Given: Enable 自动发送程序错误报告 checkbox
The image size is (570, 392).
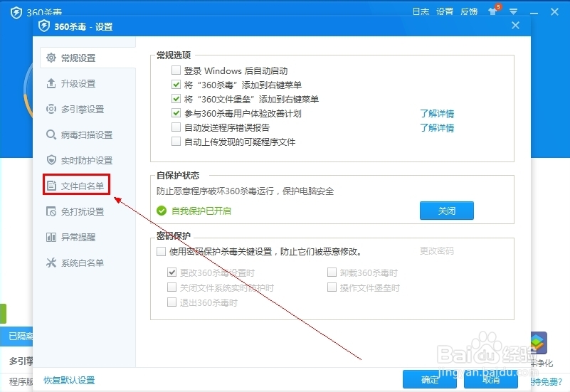Looking at the screenshot, I should (176, 127).
